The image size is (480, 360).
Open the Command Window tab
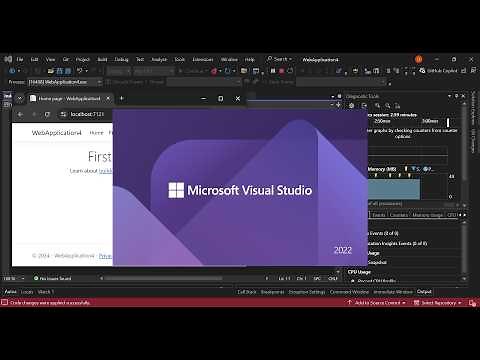click(x=349, y=292)
